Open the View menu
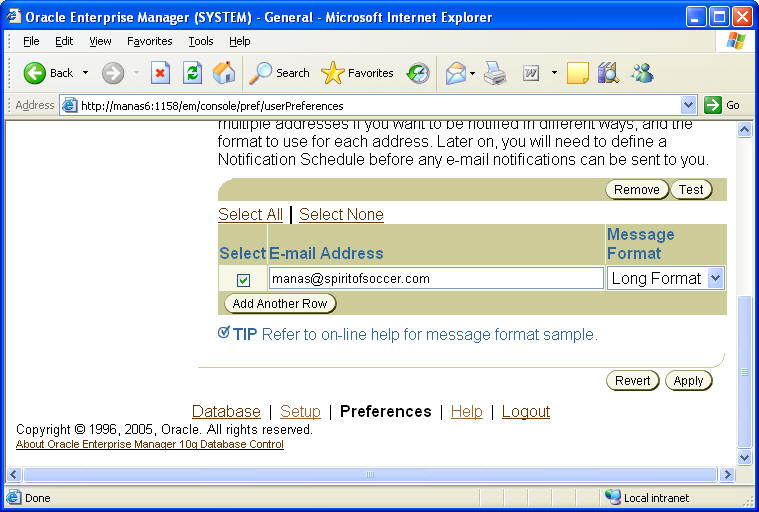Image resolution: width=759 pixels, height=512 pixels. 100,41
